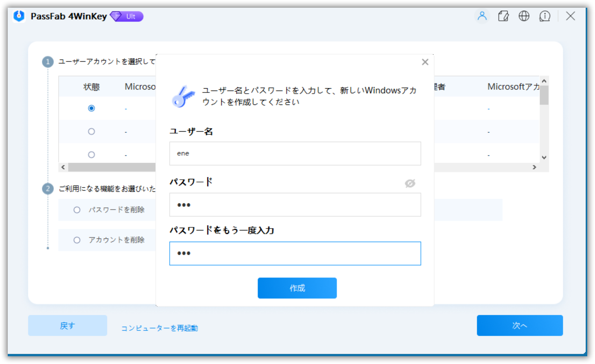
Task: Click the PassFab 4WinKey logo icon
Action: pyautogui.click(x=19, y=16)
